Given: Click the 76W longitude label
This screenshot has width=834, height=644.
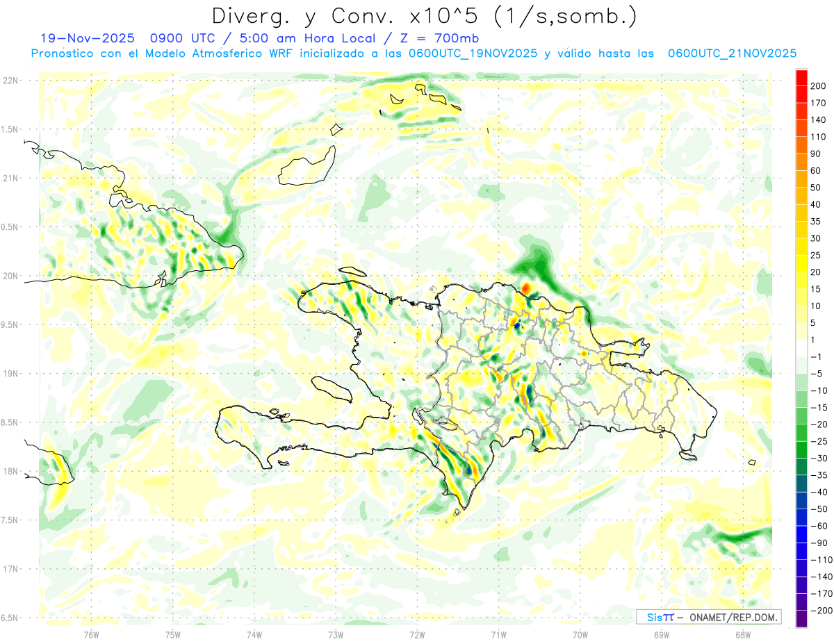Looking at the screenshot, I should [92, 634].
